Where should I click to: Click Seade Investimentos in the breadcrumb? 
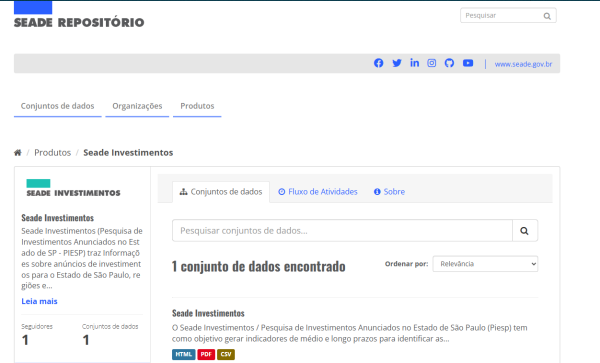[x=128, y=153]
